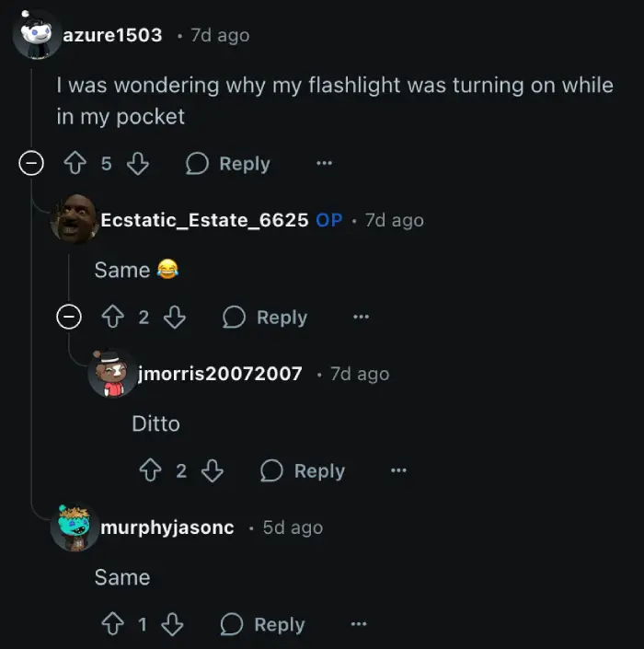Collapse Ecstatic_Estate_6625's reply thread
This screenshot has height=649, width=644.
point(69,317)
